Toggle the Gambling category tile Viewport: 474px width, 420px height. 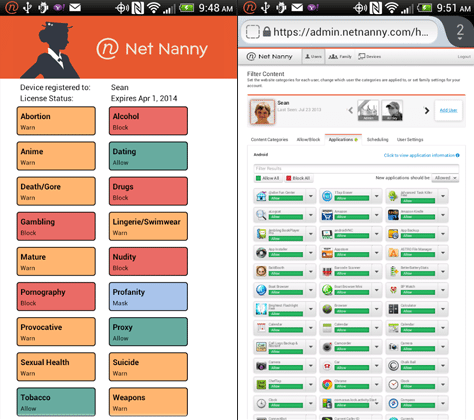click(56, 226)
